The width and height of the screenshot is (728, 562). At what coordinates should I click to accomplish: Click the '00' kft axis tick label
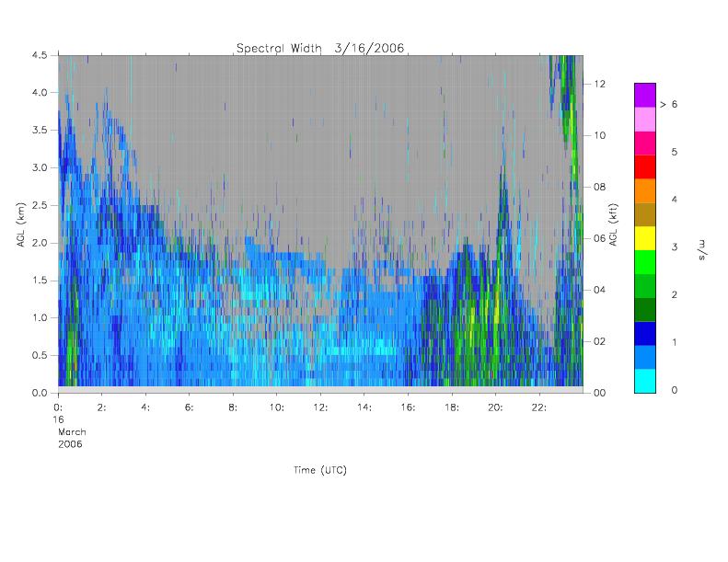tap(600, 393)
